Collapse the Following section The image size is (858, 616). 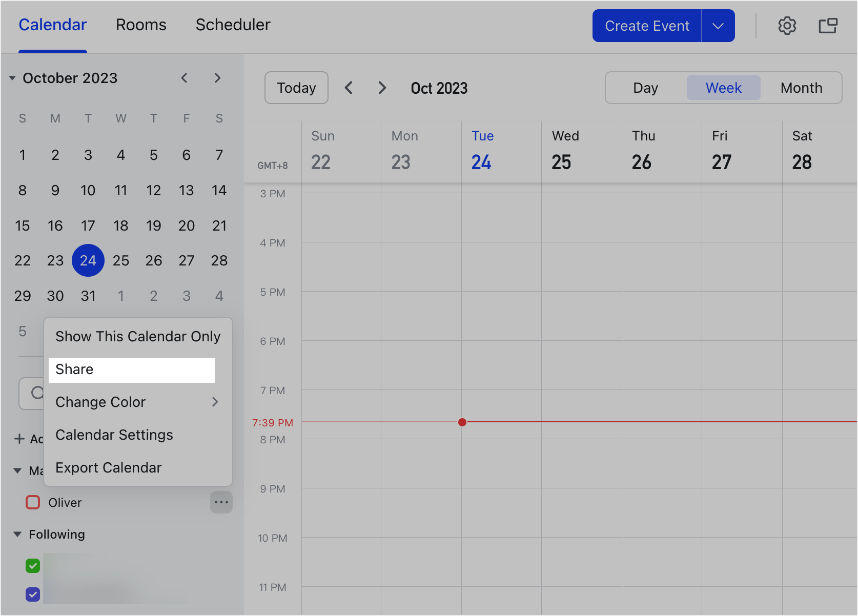[17, 534]
